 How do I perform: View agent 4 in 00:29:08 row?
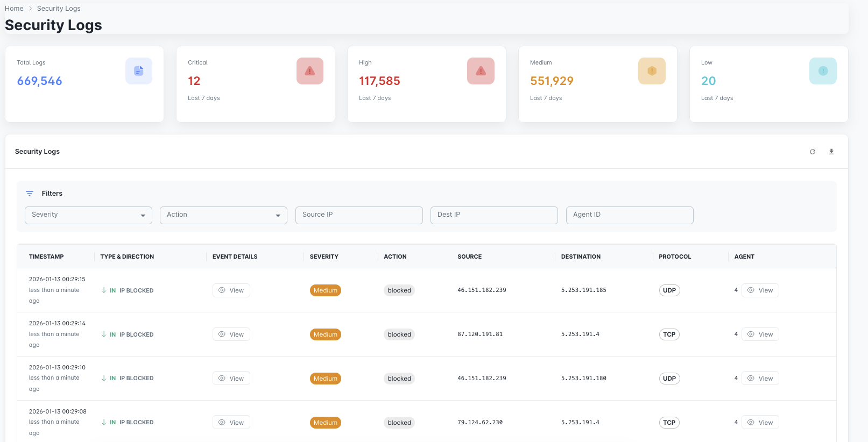760,423
